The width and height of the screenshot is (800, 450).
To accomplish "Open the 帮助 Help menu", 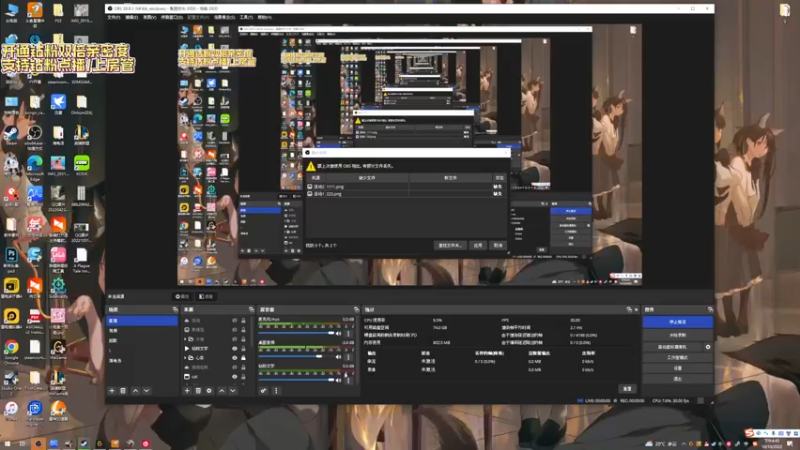I will 264,17.
